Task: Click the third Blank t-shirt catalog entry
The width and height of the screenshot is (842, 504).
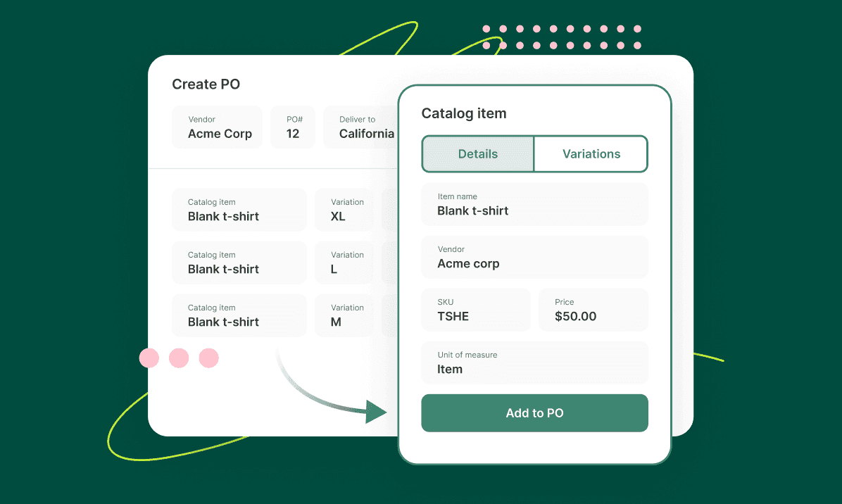Action: [239, 315]
